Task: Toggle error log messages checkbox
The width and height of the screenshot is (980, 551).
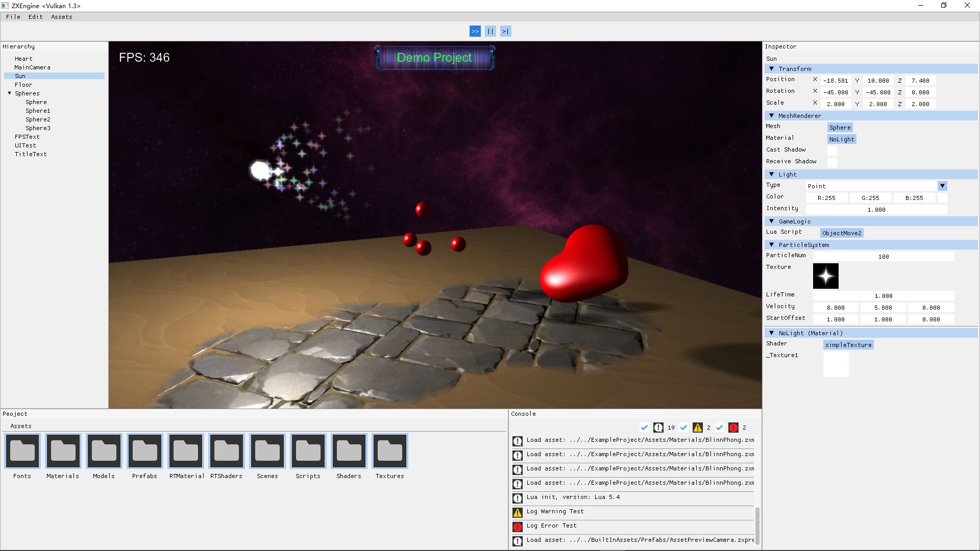Action: 720,428
